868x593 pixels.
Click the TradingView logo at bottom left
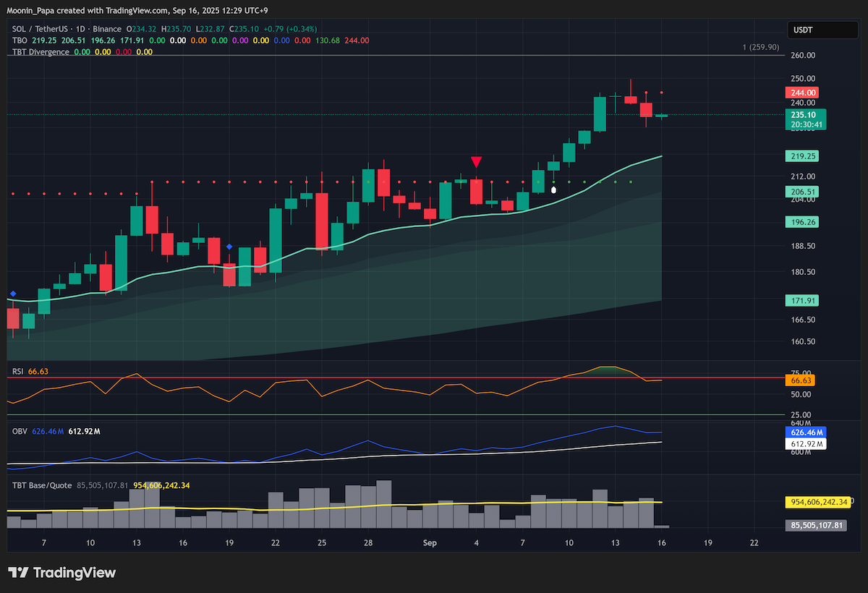61,573
